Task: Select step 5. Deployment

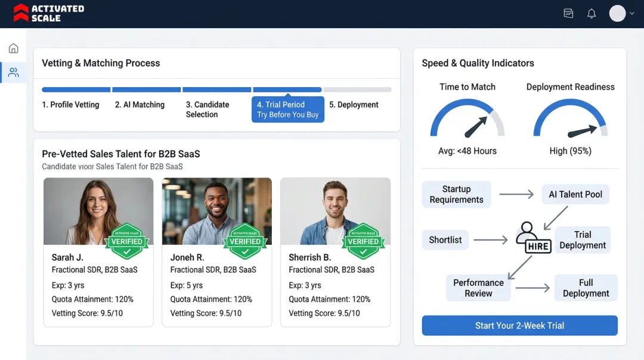Action: [354, 104]
